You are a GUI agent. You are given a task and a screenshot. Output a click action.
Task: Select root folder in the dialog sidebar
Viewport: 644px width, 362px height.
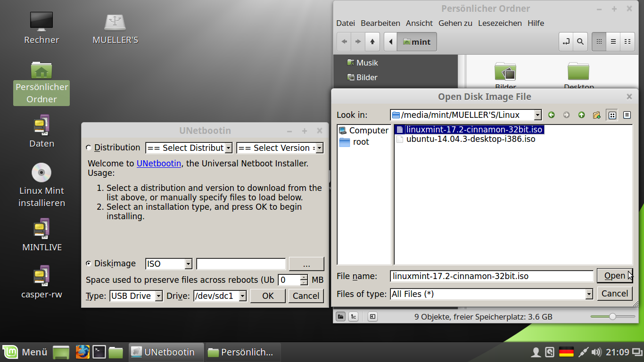[355, 142]
